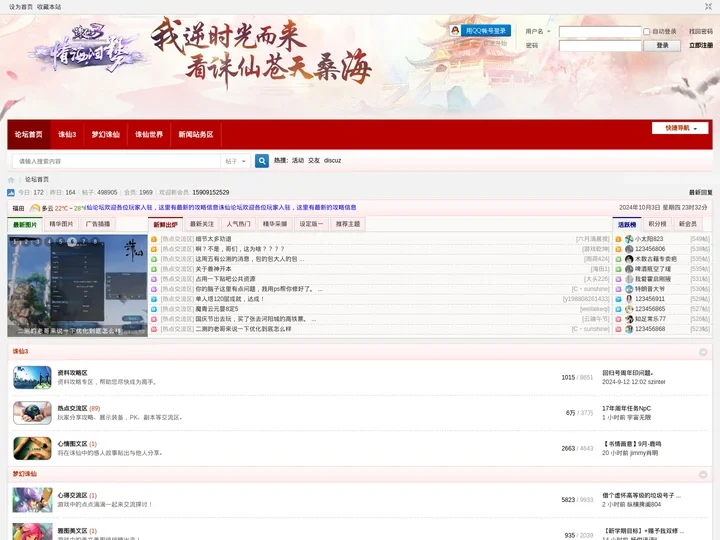
Task: Open 诛仙世界 in the red navbar
Action: click(149, 135)
